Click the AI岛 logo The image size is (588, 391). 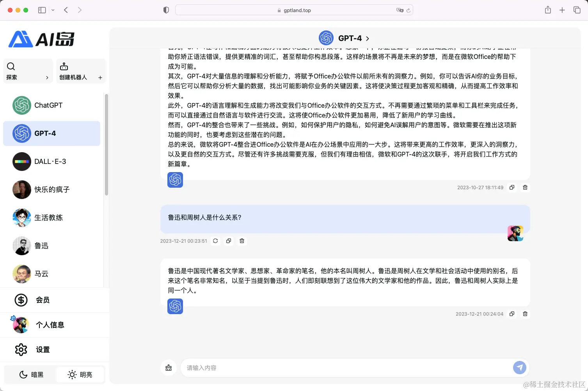(x=41, y=39)
